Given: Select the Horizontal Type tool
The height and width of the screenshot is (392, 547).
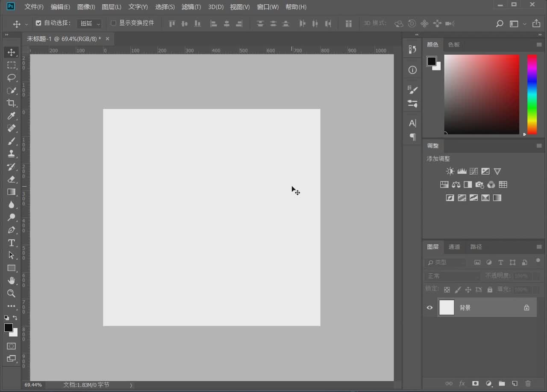Looking at the screenshot, I should coord(12,243).
